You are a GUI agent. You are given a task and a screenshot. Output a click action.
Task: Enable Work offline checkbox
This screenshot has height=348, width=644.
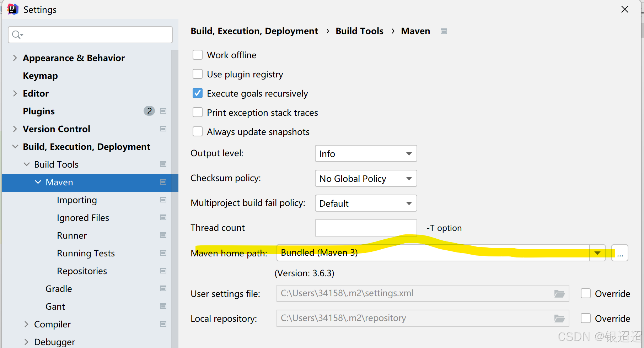click(198, 55)
